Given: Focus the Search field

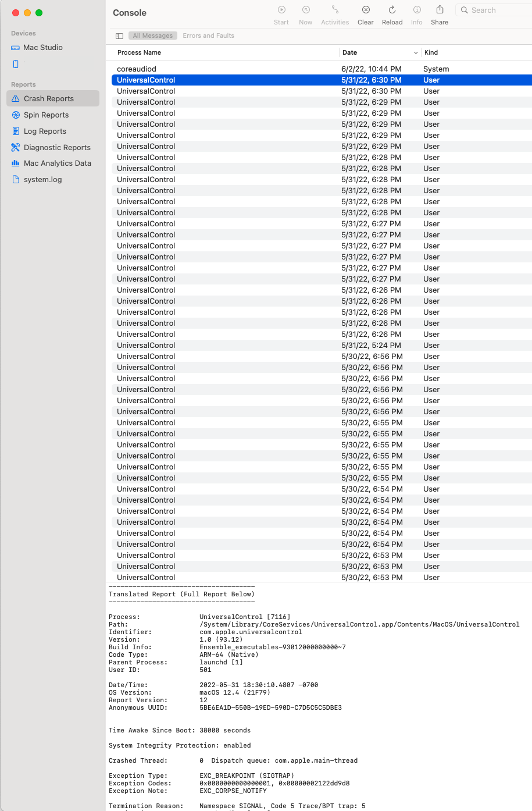Looking at the screenshot, I should coord(494,10).
